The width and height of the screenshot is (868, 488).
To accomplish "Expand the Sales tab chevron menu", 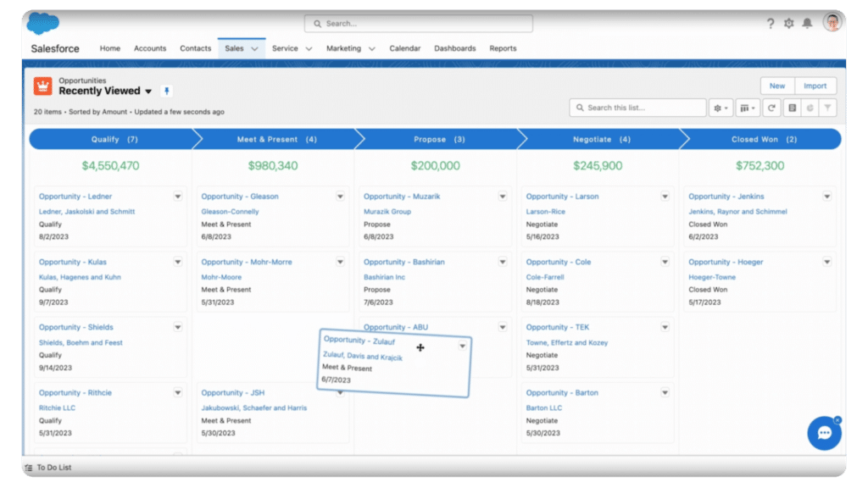I will point(253,48).
